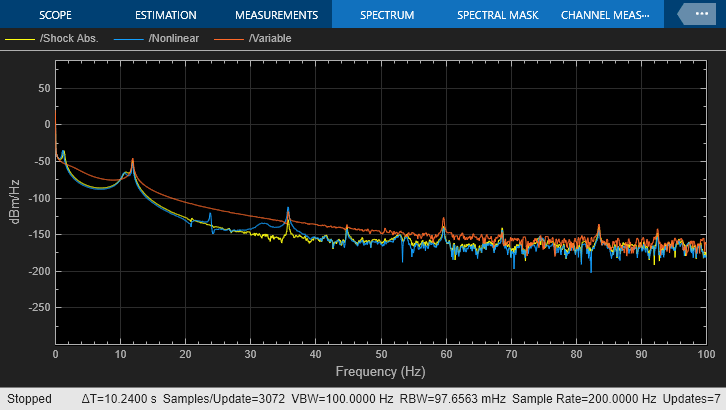This screenshot has width=726, height=410.
Task: Open the Channel Measurements tab
Action: point(605,16)
